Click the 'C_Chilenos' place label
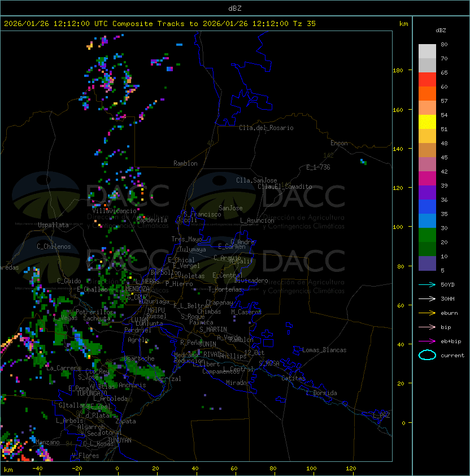 tap(54, 246)
